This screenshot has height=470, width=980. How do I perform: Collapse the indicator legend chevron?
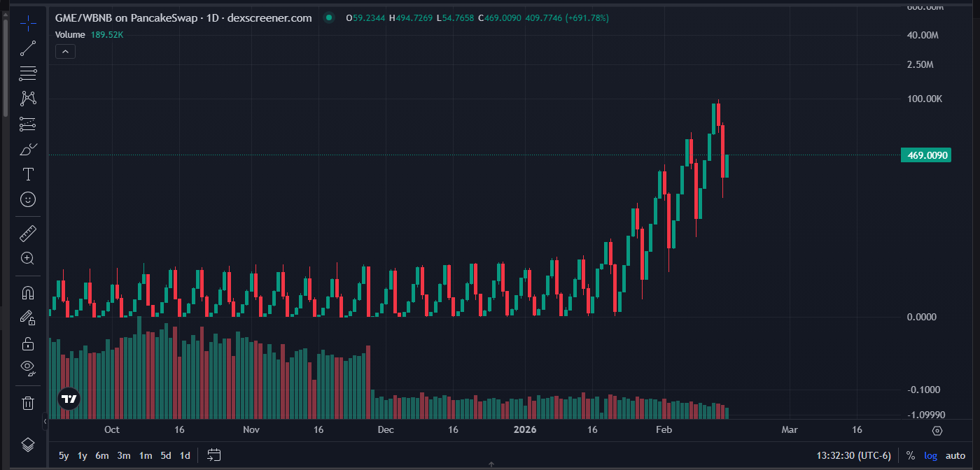click(64, 51)
